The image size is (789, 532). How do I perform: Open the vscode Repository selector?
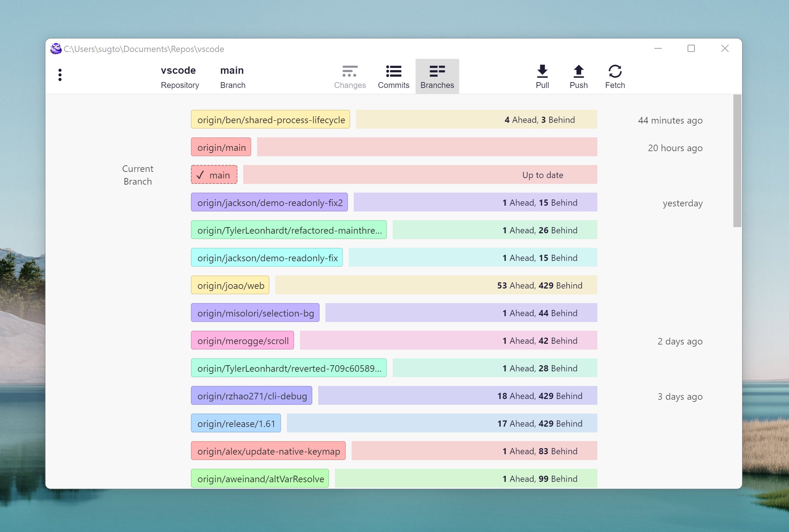(180, 77)
